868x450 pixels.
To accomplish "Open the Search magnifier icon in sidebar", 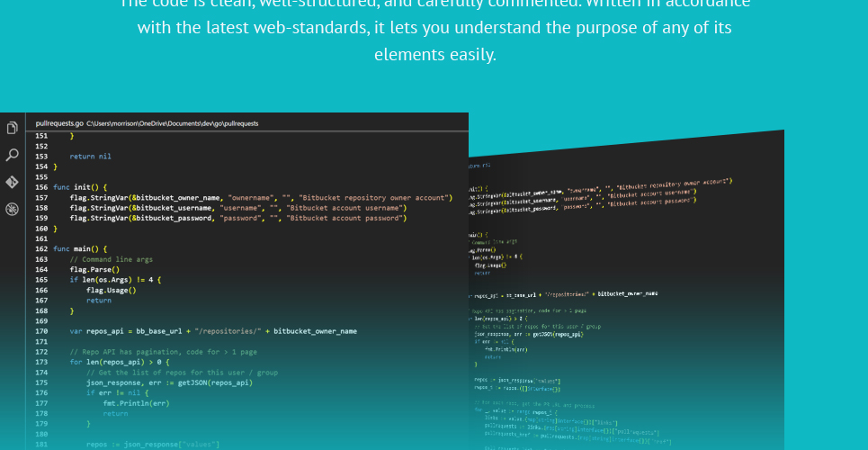I will point(12,155).
